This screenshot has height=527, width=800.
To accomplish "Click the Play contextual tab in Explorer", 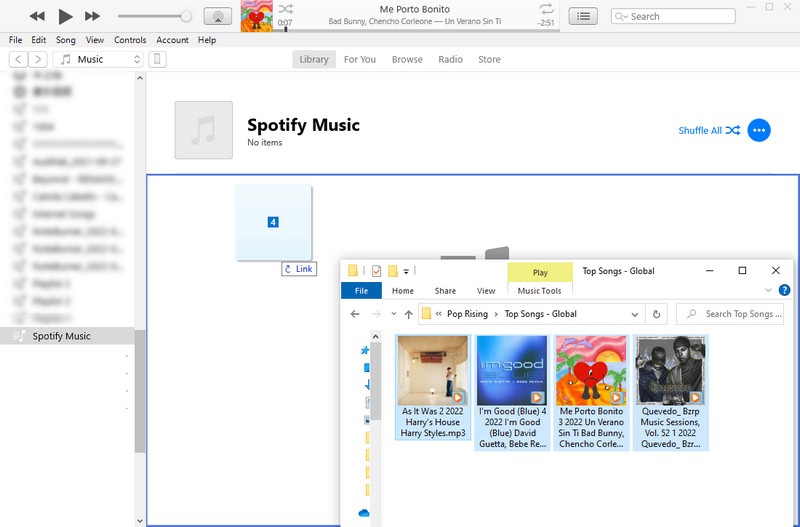I will click(x=540, y=272).
